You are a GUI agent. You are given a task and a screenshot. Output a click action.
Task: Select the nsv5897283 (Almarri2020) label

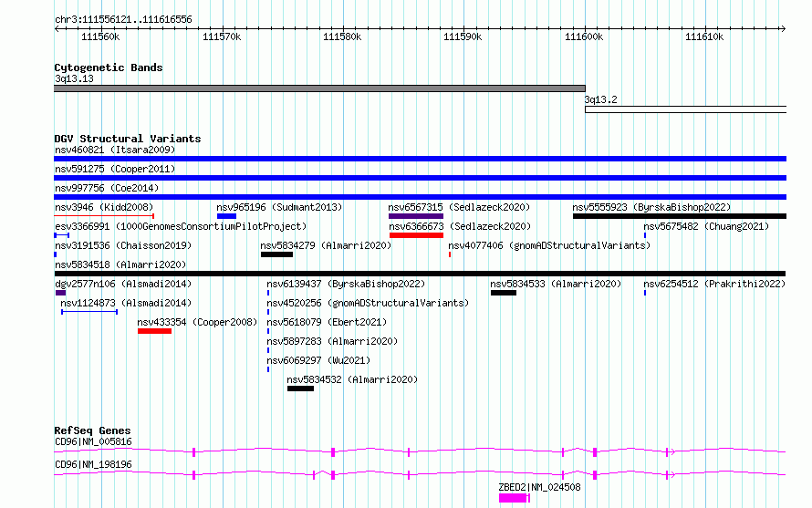tap(332, 341)
